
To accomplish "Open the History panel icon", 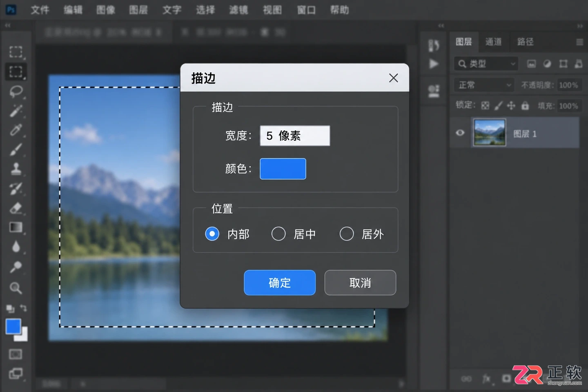I will click(434, 45).
